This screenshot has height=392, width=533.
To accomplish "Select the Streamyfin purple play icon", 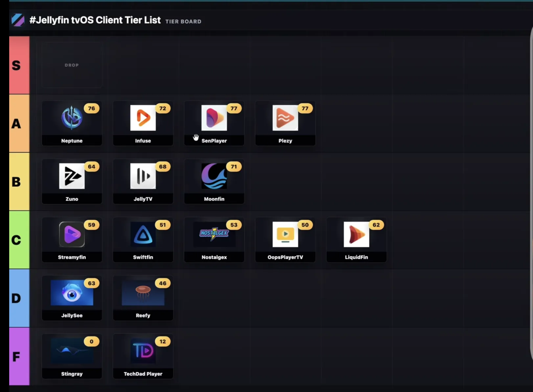I will [x=72, y=234].
